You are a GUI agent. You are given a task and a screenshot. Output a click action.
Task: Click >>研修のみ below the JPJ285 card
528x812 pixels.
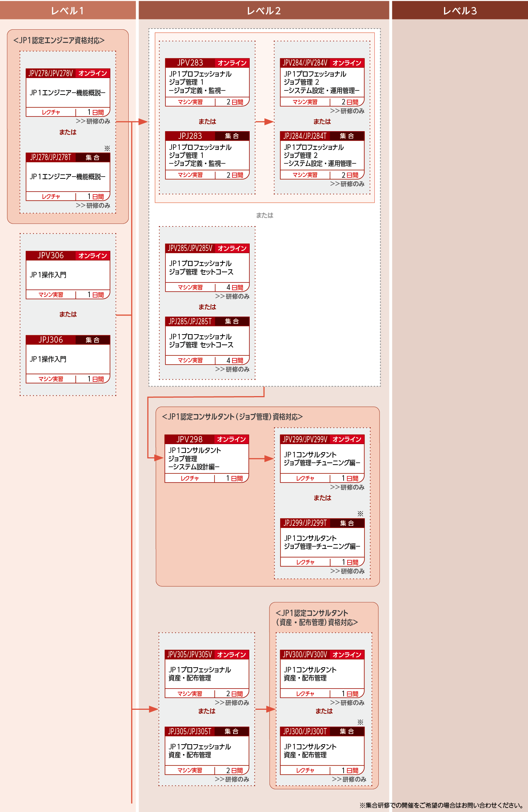pos(232,369)
